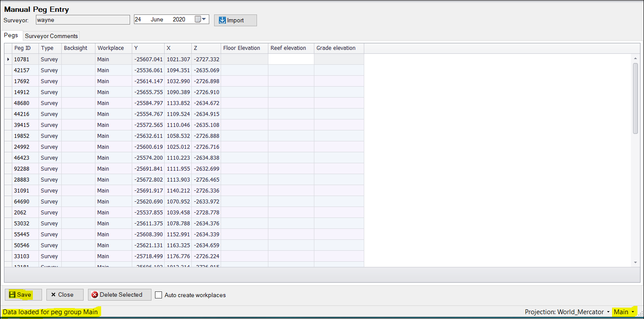644x319 pixels.
Task: Sort by Peg ID column header
Action: [x=23, y=48]
